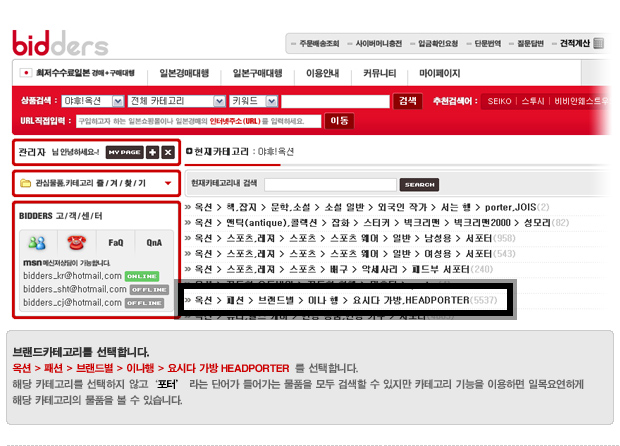Click the Japan flag icon
620x446 pixels.
(26, 73)
